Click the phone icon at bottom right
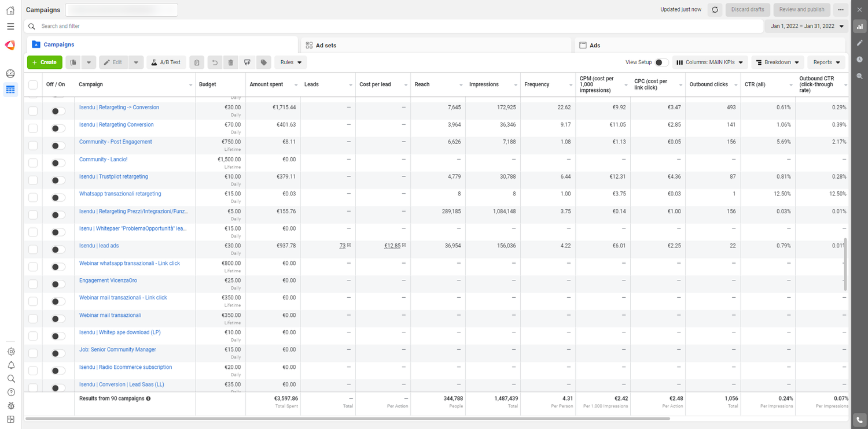The width and height of the screenshot is (868, 429). click(860, 420)
